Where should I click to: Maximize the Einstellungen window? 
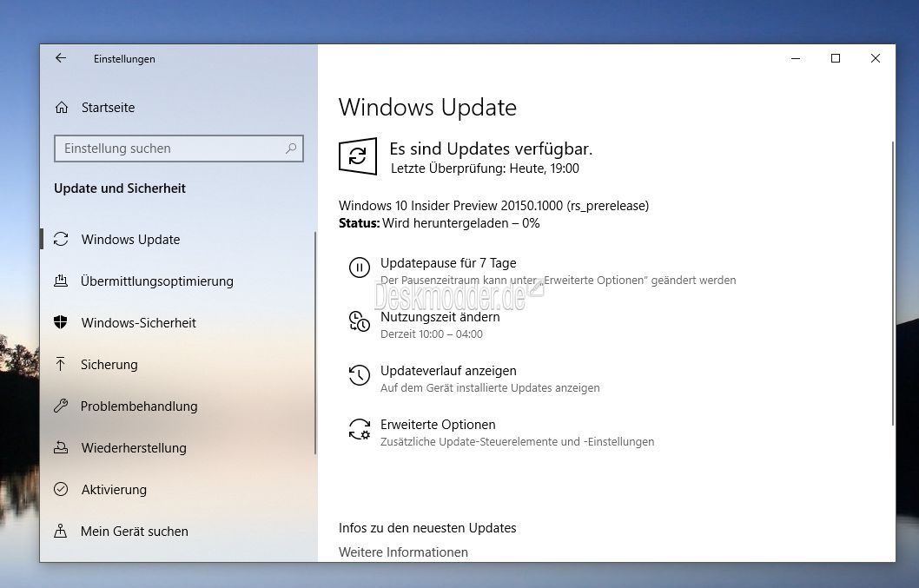tap(836, 58)
